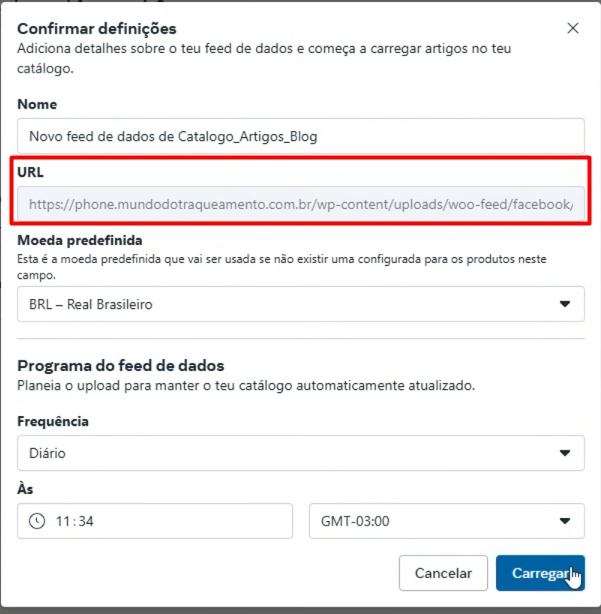
Task: Click the Às time label
Action: (25, 489)
